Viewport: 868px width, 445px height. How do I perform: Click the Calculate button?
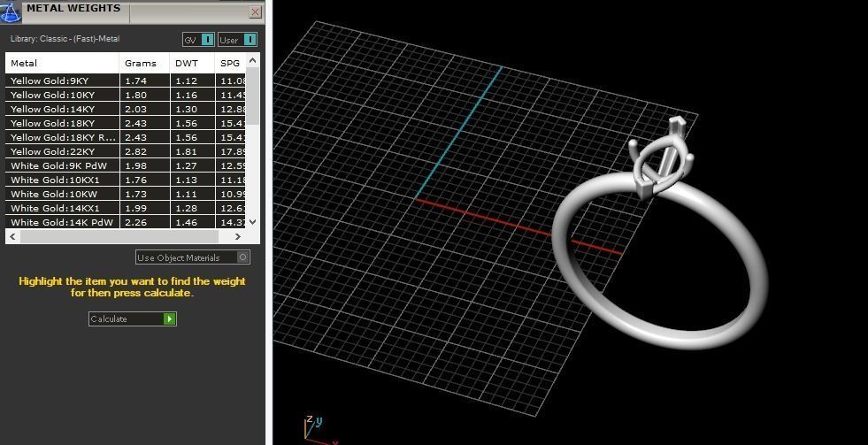point(133,318)
